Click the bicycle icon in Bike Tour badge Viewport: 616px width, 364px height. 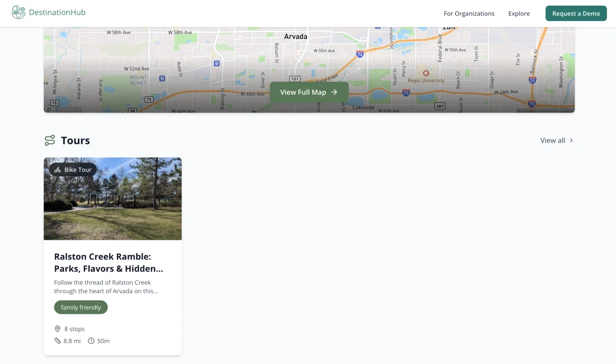tap(58, 170)
